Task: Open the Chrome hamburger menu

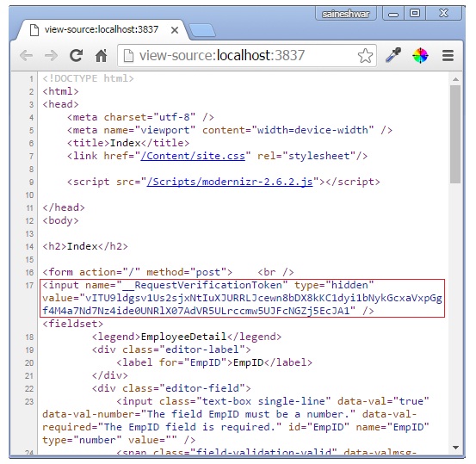Action: [x=448, y=56]
